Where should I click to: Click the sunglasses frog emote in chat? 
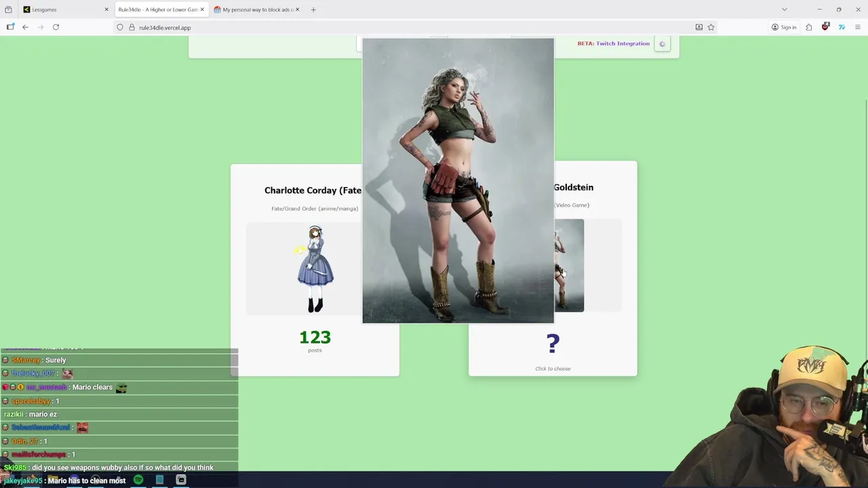[121, 387]
